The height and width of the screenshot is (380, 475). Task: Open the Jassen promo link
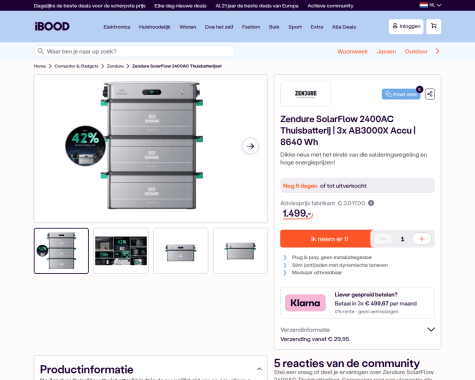tap(386, 51)
